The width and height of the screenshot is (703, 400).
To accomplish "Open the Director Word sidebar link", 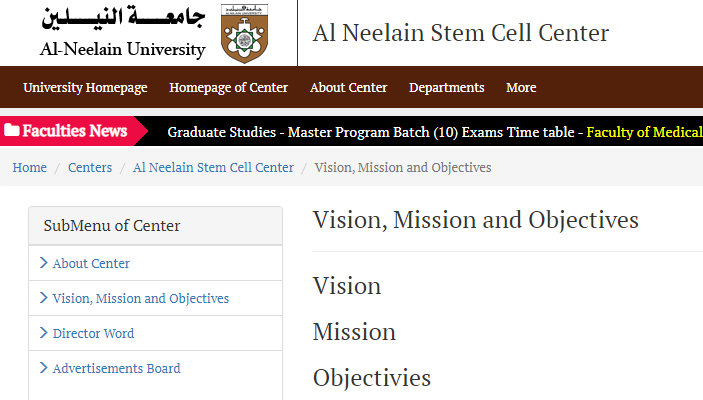I will (93, 333).
